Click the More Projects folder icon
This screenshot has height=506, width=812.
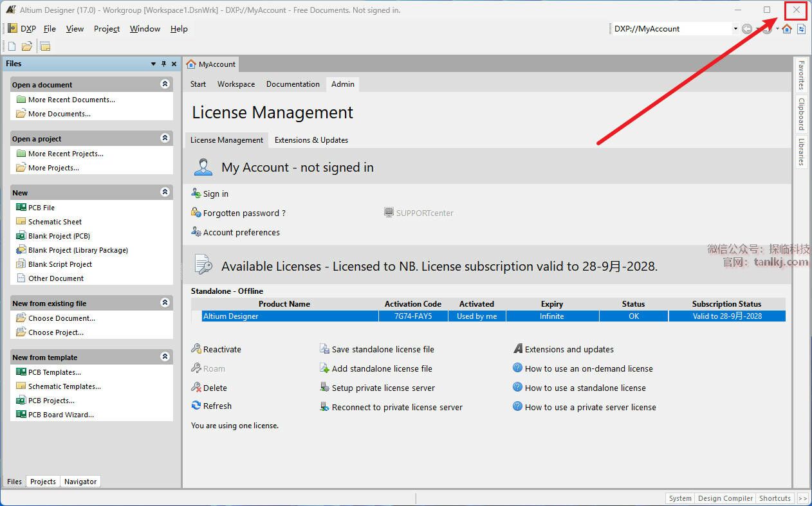tap(21, 168)
